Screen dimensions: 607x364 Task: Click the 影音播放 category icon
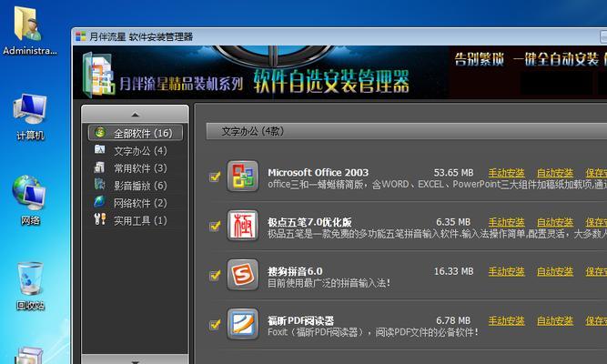point(99,185)
